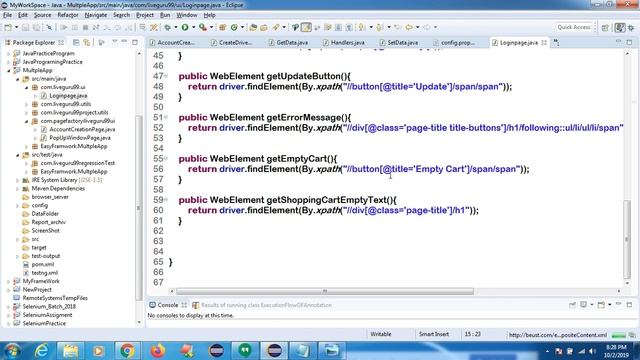The image size is (640, 360).
Task: Click the Next Annotation toolbar icon
Action: point(361,27)
